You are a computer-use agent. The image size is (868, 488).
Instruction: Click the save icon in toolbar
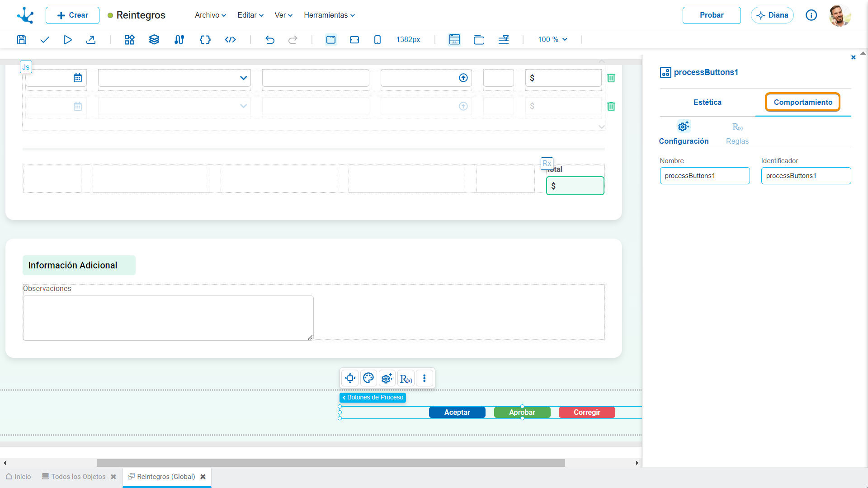pyautogui.click(x=21, y=40)
